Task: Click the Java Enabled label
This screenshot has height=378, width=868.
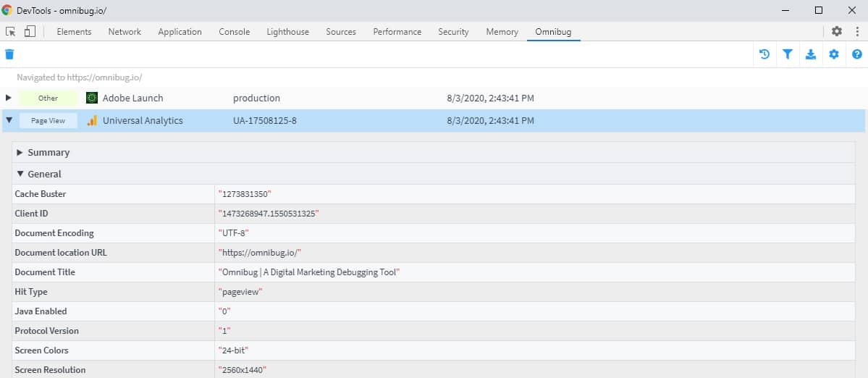Action: click(x=39, y=311)
